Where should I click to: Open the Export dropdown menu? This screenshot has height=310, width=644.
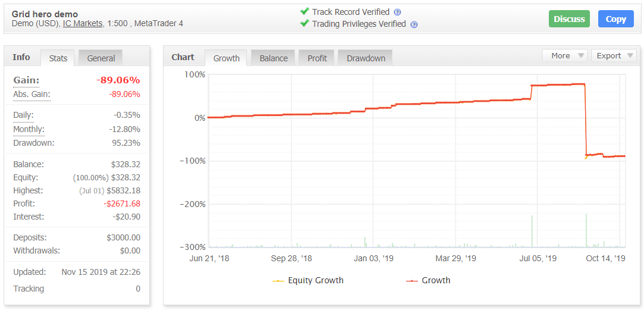pyautogui.click(x=614, y=56)
